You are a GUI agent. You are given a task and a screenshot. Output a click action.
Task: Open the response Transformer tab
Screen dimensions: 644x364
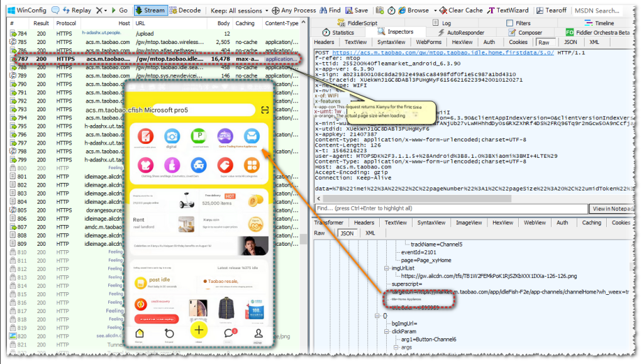coord(328,223)
